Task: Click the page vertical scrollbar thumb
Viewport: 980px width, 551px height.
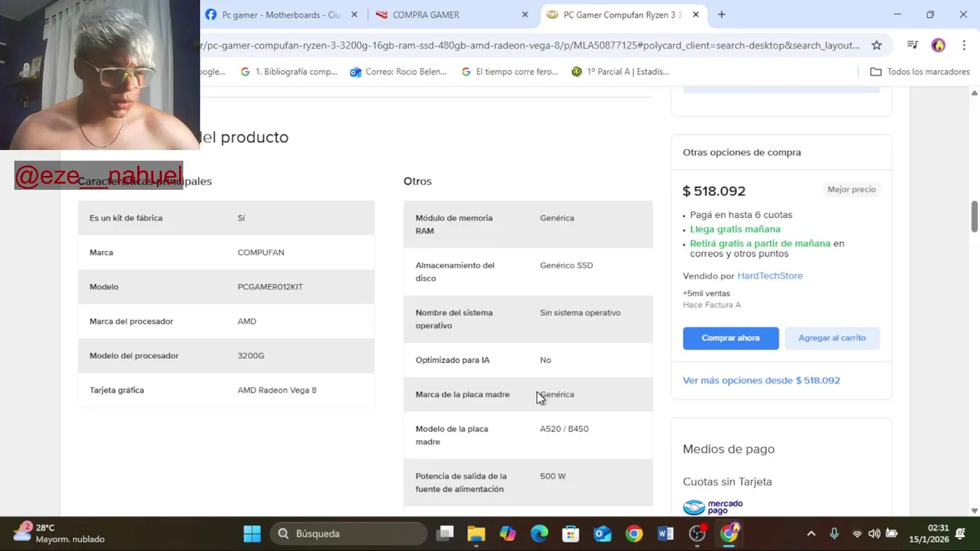Action: (975, 217)
